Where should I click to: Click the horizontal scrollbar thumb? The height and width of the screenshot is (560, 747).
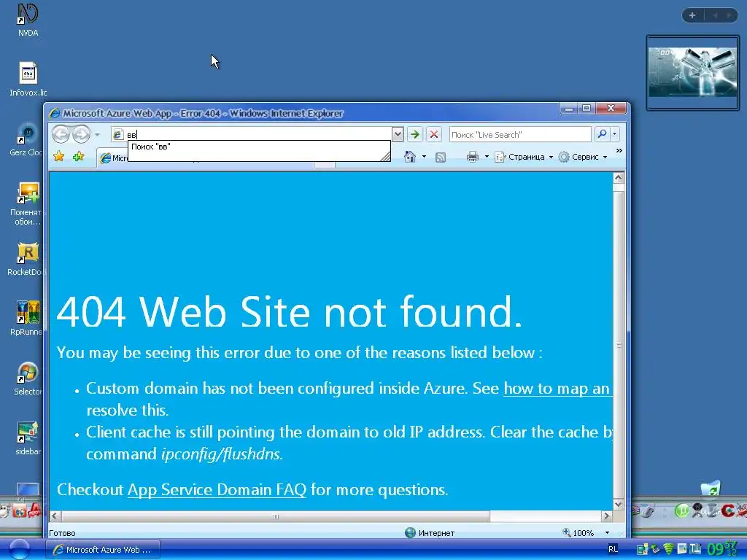point(275,516)
